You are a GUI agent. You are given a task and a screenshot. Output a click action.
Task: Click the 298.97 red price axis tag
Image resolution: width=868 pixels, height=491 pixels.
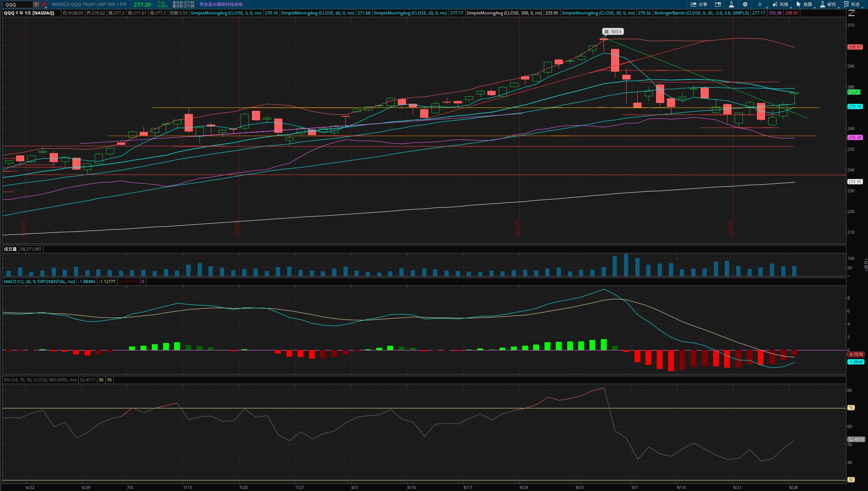(855, 47)
